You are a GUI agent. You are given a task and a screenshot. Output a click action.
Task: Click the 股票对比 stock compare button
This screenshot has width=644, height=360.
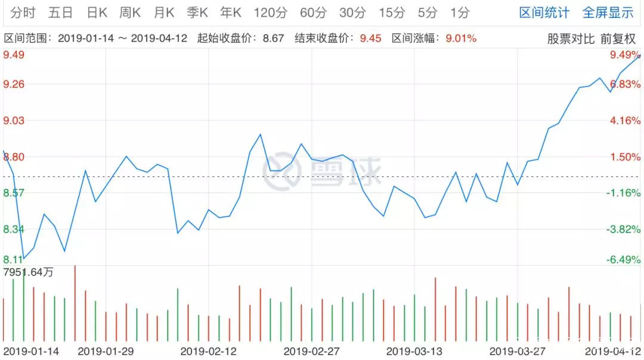[571, 39]
